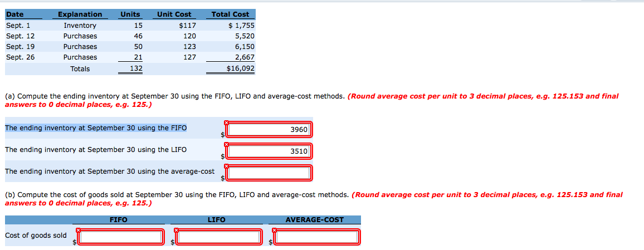Click the $117 unit cost cell
This screenshot has width=644, height=250.
pos(188,26)
